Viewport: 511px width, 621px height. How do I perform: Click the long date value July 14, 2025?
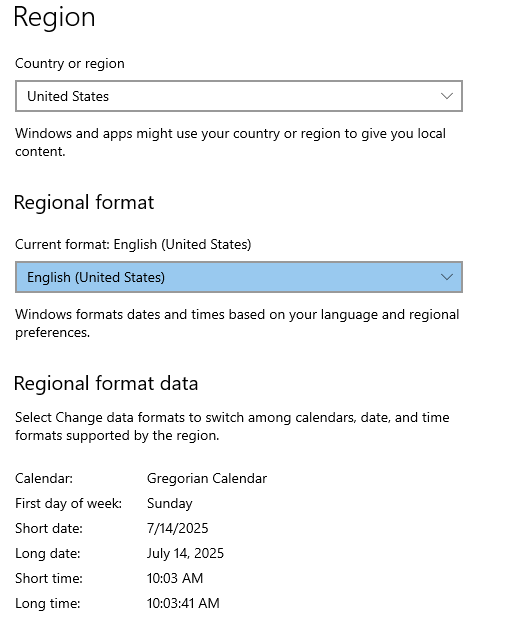(185, 553)
